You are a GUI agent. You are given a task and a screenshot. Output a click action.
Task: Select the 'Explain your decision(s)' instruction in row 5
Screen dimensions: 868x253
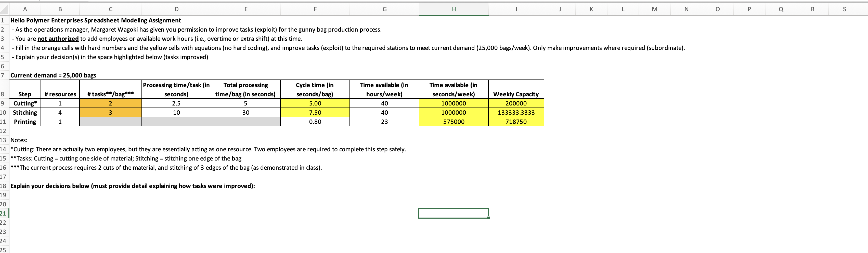(x=110, y=57)
